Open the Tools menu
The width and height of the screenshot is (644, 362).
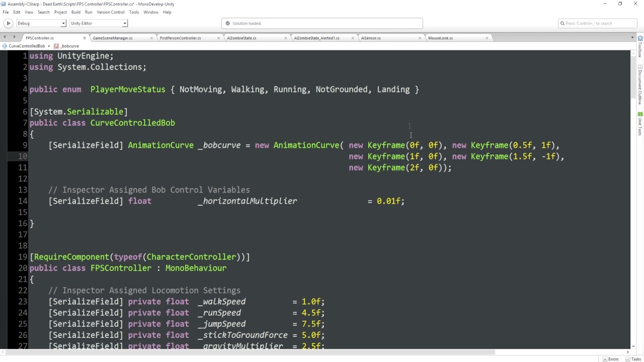click(134, 12)
